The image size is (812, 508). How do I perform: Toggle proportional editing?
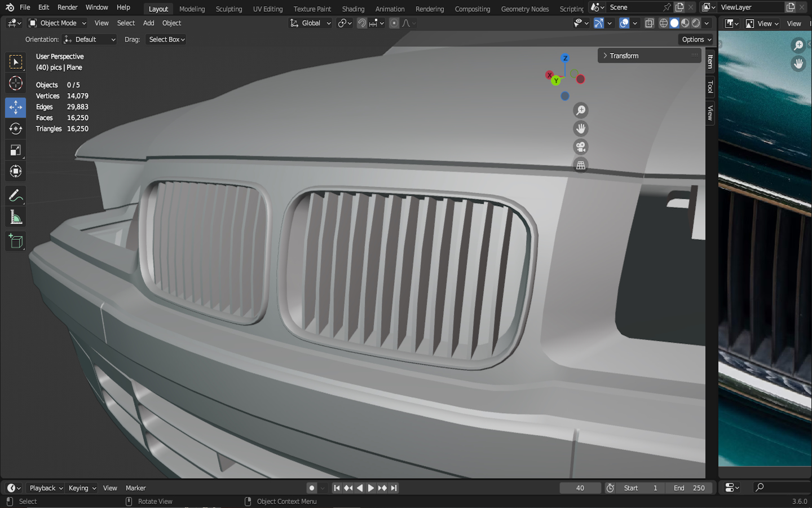tap(394, 23)
